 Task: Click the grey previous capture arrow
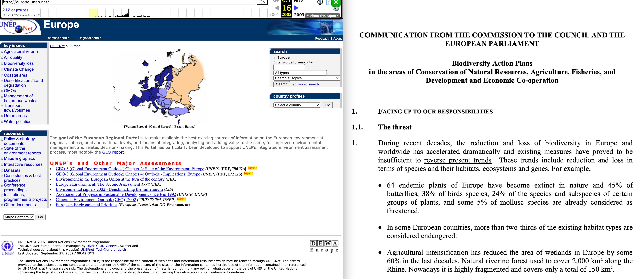(277, 8)
